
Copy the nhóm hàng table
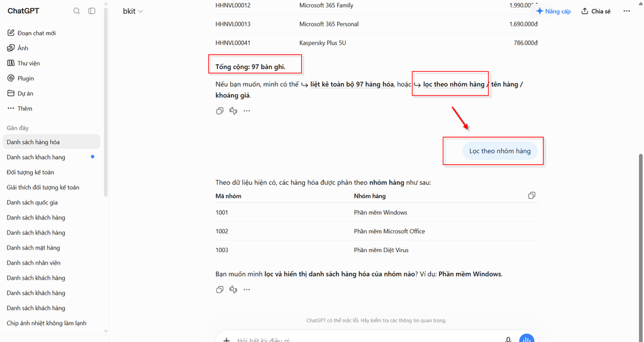point(531,196)
